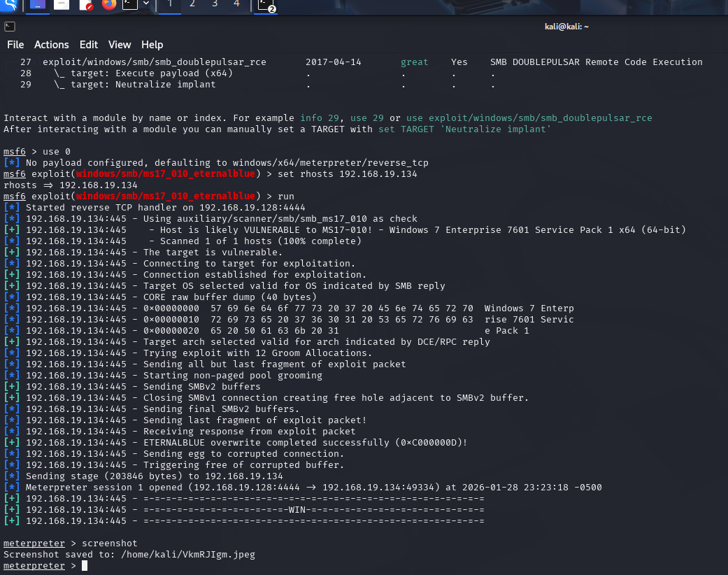
Task: Switch to workspace 2
Action: 192,4
